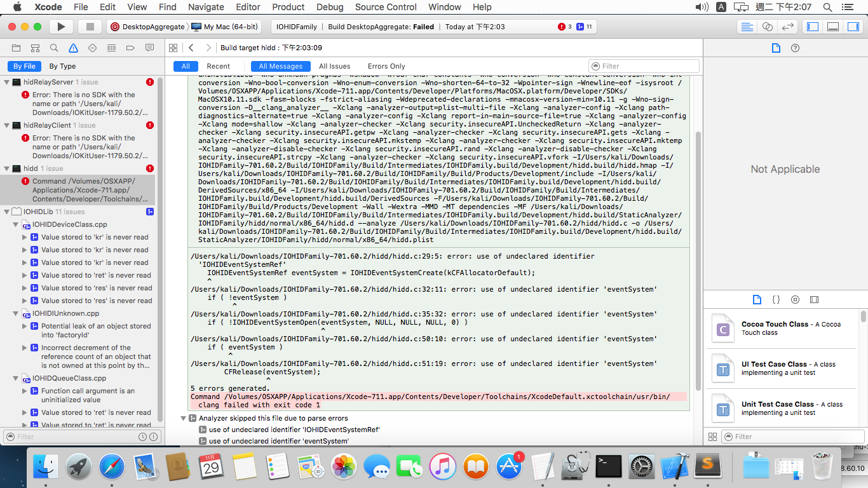This screenshot has width=868, height=488.
Task: Switch library to icon grid view
Action: point(713,437)
